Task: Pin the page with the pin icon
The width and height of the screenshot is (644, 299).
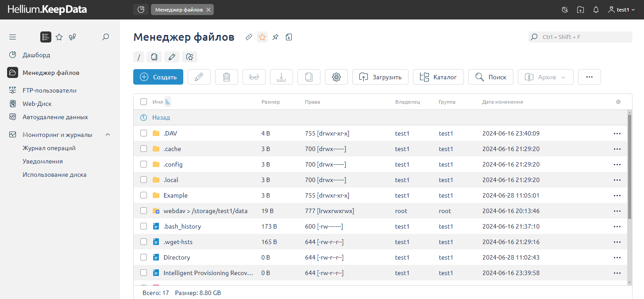Action: point(275,37)
